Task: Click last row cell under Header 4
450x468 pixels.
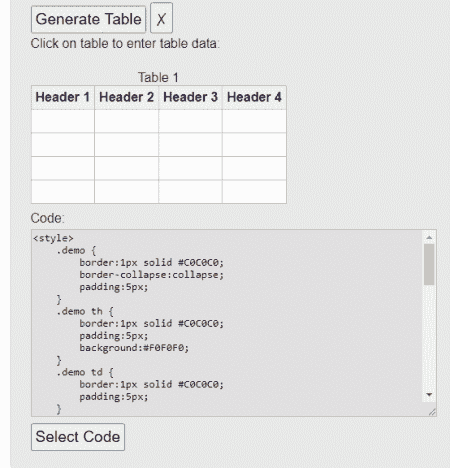Action: [x=254, y=192]
